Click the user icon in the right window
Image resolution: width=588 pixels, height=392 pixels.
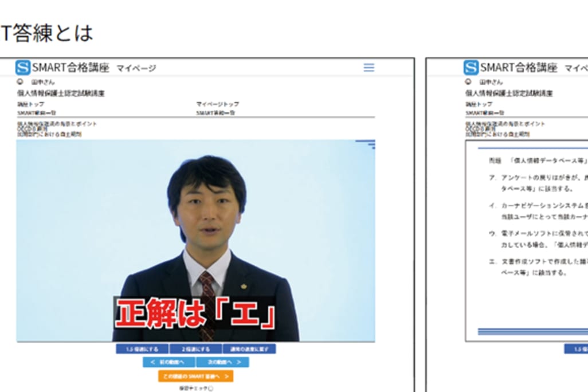[468, 82]
